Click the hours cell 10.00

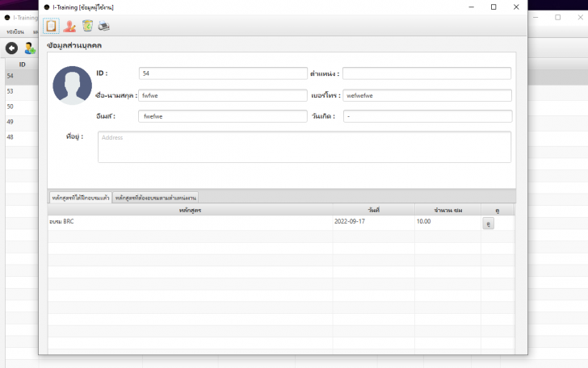[447, 221]
